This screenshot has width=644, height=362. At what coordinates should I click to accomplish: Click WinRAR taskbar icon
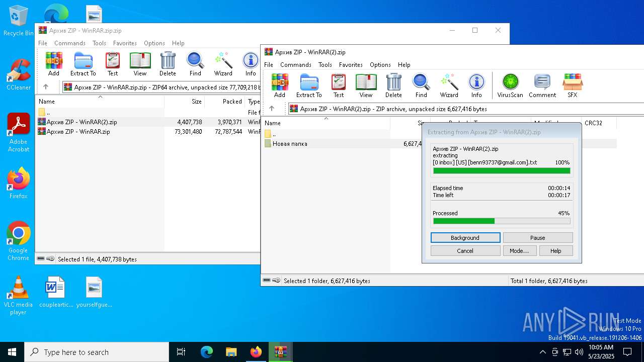tap(281, 352)
